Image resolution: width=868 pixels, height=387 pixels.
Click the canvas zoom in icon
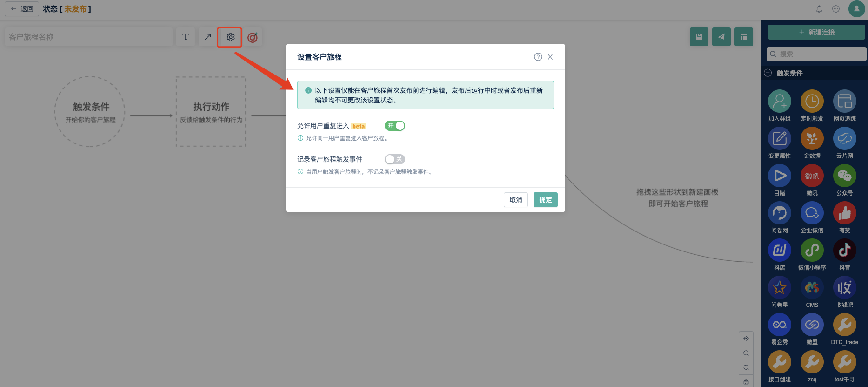point(746,353)
